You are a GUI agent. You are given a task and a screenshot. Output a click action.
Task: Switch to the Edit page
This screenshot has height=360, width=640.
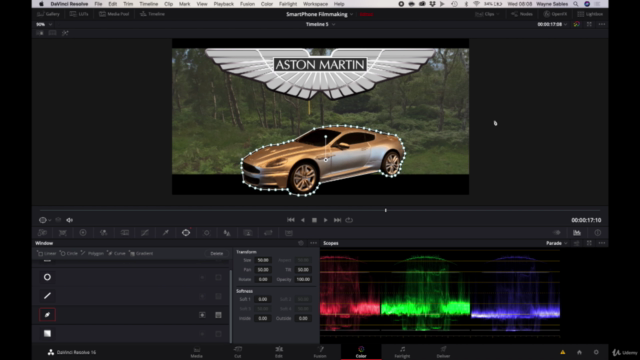[279, 352]
